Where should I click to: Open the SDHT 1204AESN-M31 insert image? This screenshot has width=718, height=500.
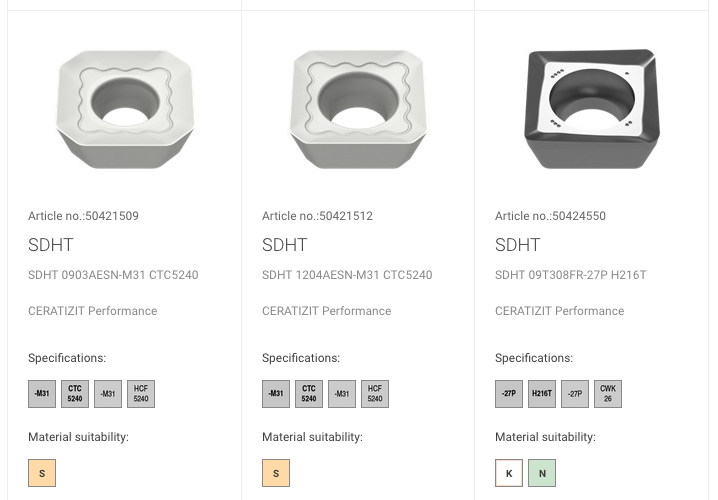[x=358, y=109]
